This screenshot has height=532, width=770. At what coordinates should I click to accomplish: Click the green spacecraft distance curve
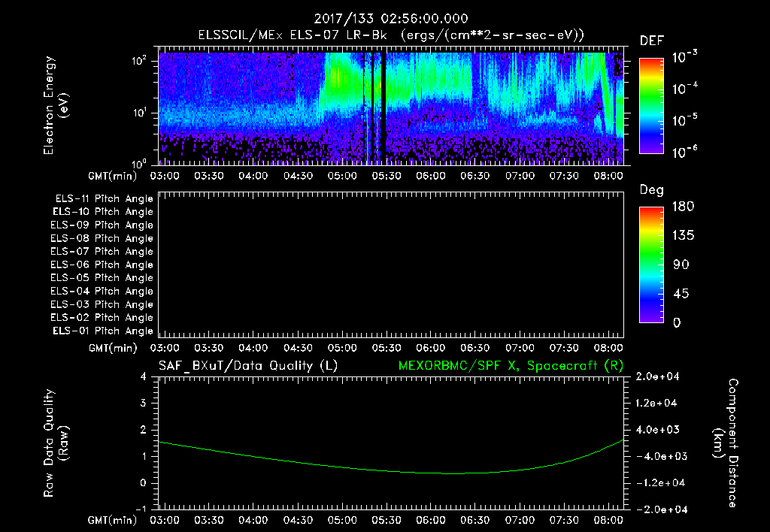tap(391, 457)
